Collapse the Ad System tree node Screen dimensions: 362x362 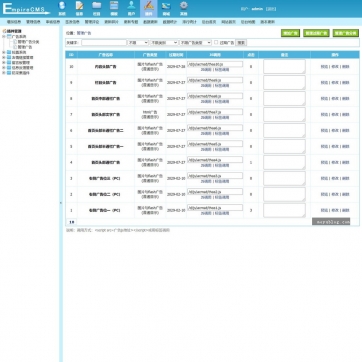pyautogui.click(x=4, y=37)
